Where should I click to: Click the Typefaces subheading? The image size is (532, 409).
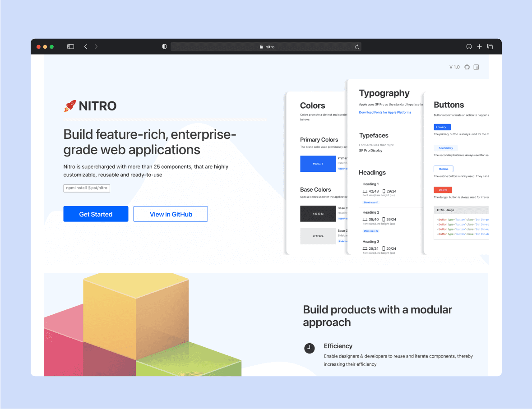pos(374,135)
